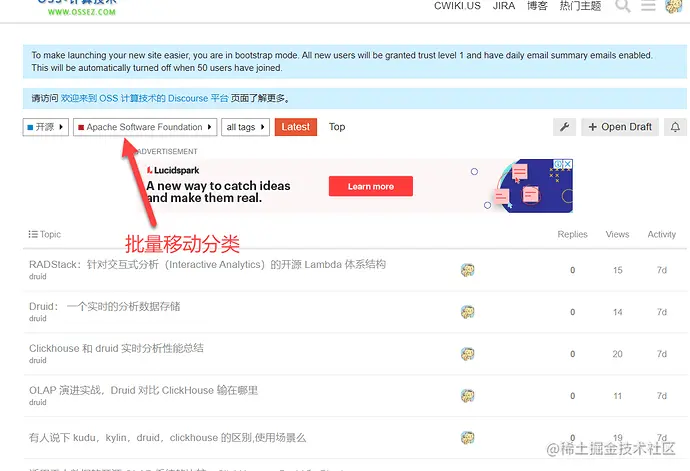Click Learn more on Lucidspark ad
This screenshot has width=690, height=471.
pos(371,186)
